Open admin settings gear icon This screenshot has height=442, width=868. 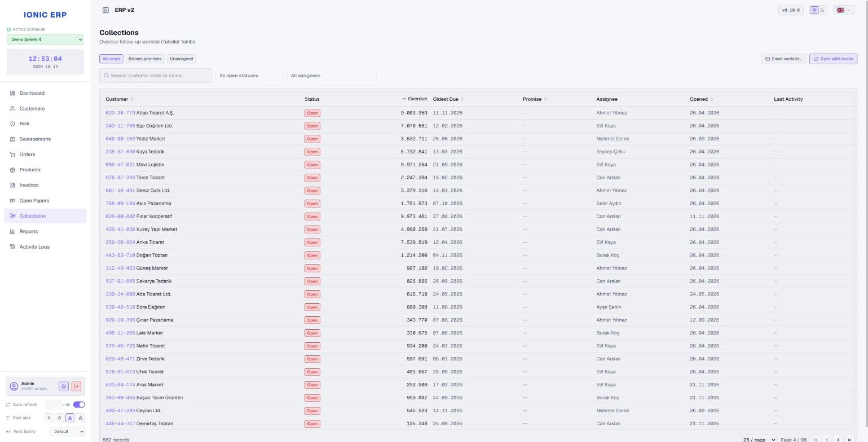64,386
